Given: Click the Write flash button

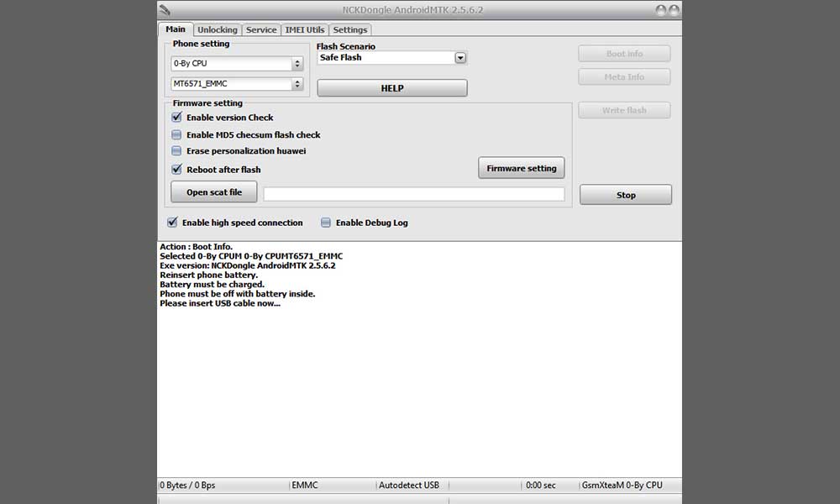Looking at the screenshot, I should tap(624, 110).
